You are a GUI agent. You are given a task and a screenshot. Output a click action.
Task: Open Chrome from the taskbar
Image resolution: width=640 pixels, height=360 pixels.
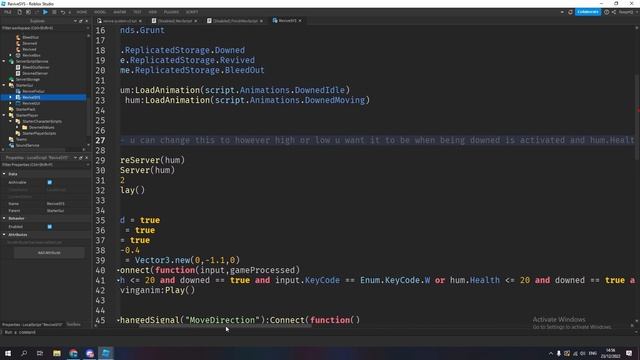(73, 353)
